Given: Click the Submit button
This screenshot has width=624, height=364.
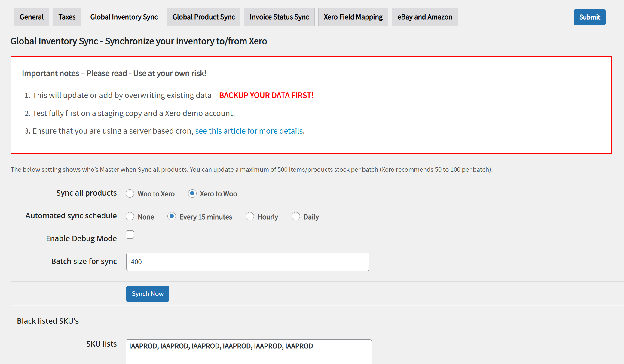Looking at the screenshot, I should point(589,17).
